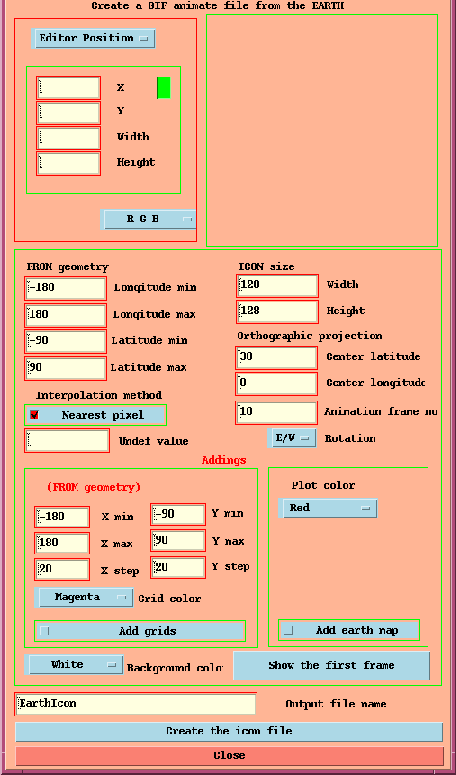Click the X step grid field
The width and height of the screenshot is (456, 775).
click(x=62, y=569)
